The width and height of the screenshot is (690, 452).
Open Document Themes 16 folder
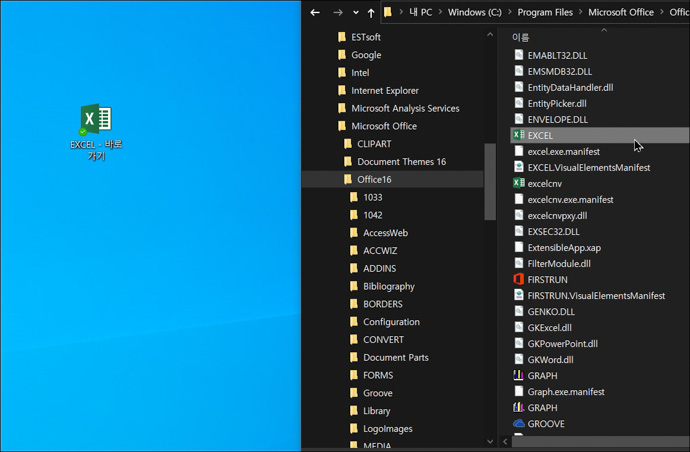(401, 162)
